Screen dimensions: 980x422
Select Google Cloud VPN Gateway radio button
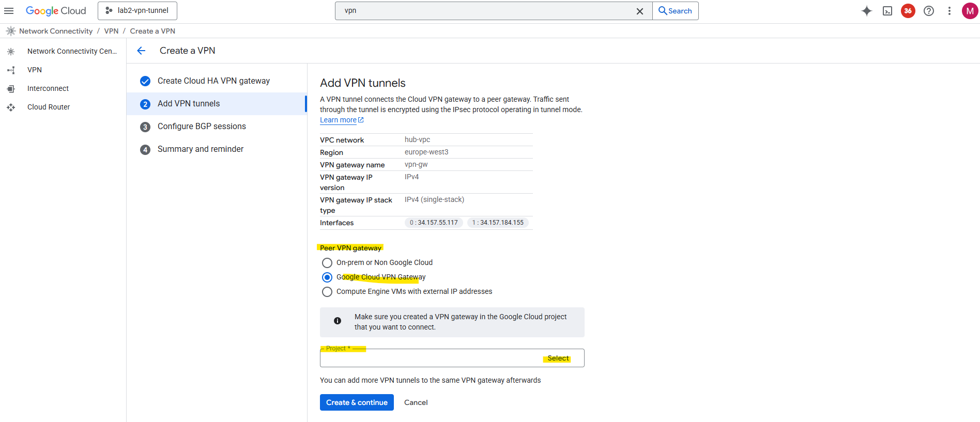(327, 277)
